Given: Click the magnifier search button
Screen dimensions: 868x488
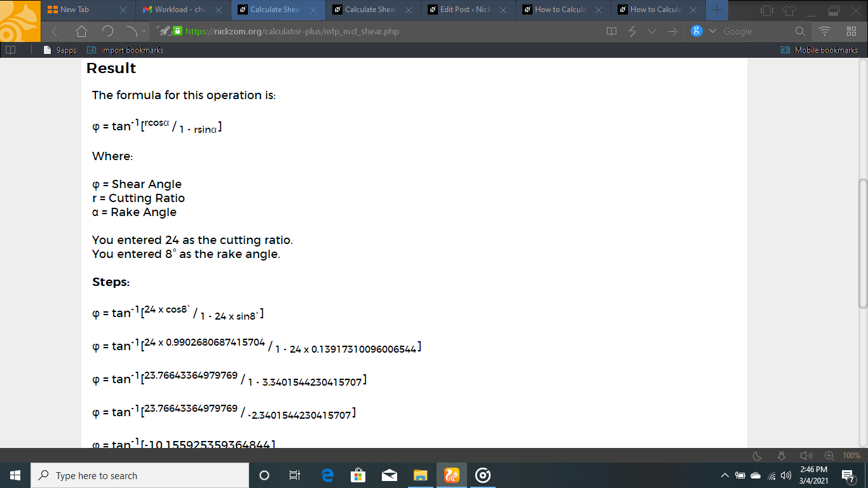Looking at the screenshot, I should click(x=800, y=31).
